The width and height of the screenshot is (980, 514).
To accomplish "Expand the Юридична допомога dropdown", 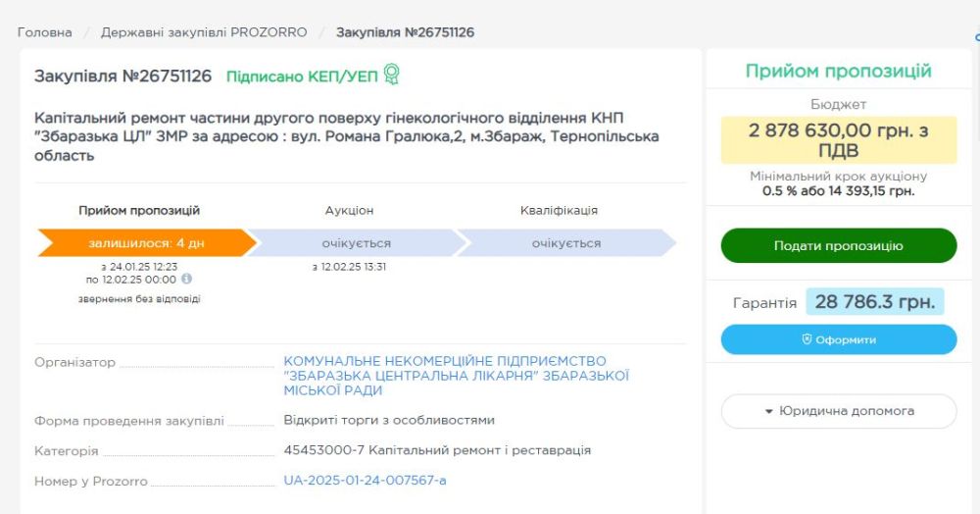I will (x=839, y=411).
